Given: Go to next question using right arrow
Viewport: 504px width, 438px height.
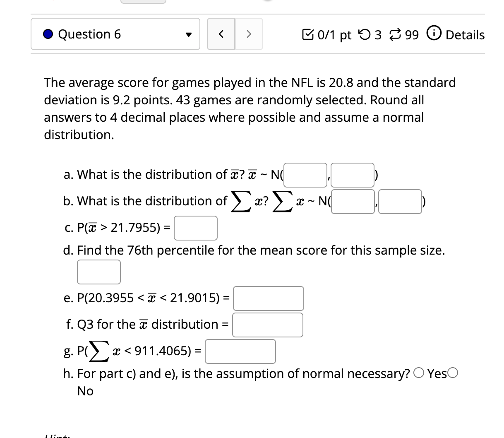Looking at the screenshot, I should (249, 34).
